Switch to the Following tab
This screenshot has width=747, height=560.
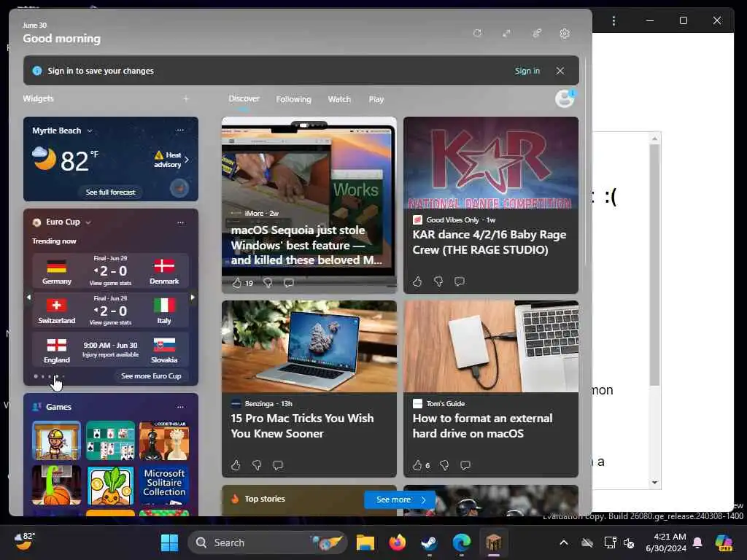[x=293, y=99]
